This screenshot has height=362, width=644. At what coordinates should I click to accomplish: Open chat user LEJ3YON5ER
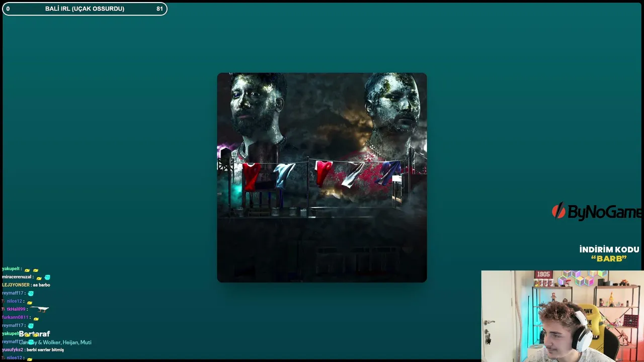16,285
